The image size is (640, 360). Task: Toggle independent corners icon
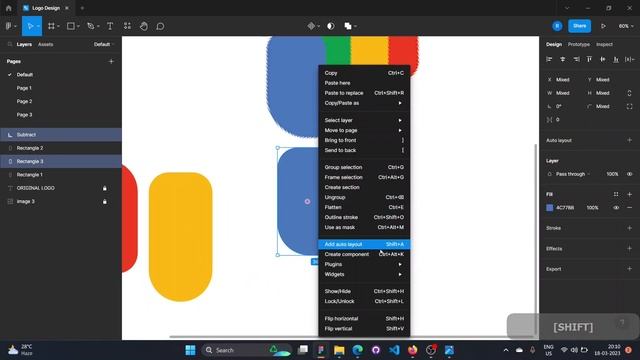[629, 107]
